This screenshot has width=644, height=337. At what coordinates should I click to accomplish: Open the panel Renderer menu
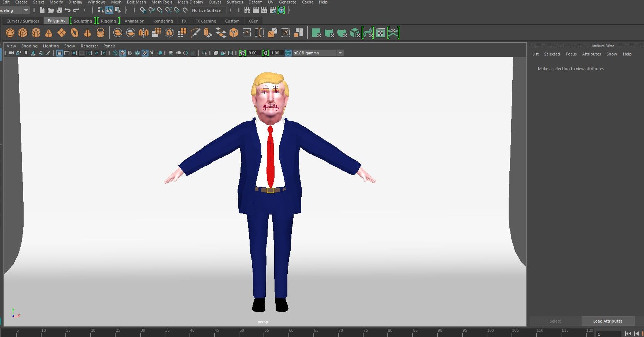89,46
